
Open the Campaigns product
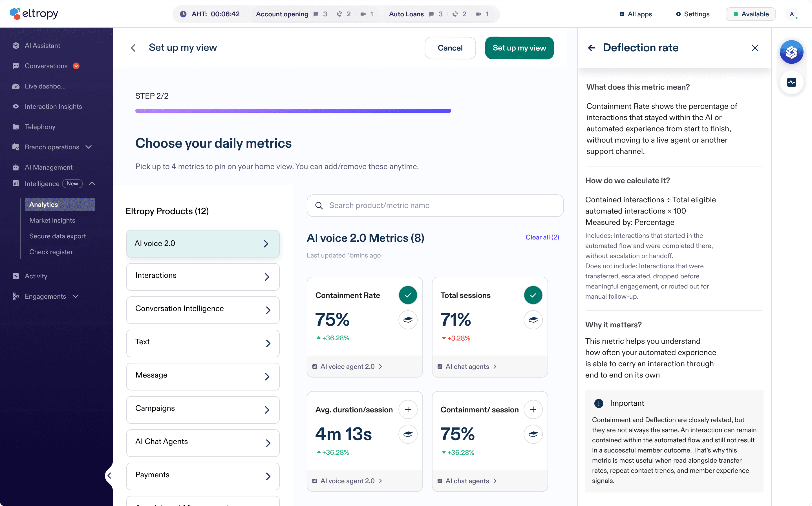pos(203,410)
